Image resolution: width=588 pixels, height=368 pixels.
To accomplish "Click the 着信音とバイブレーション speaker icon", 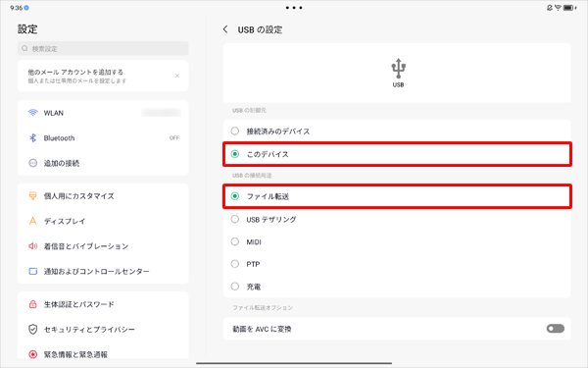I will click(x=33, y=246).
